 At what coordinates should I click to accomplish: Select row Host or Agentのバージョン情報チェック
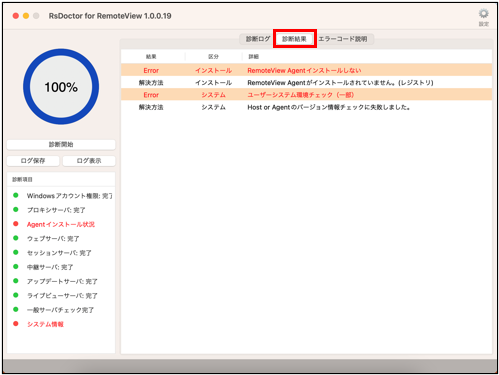pos(306,107)
